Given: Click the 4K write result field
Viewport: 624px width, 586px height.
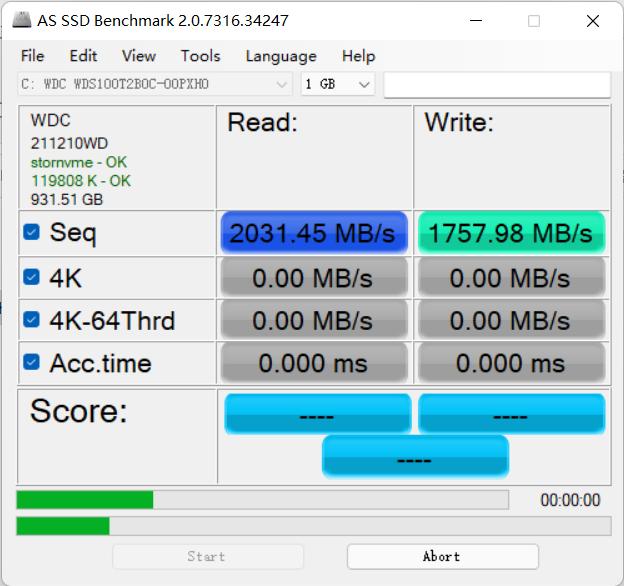Looking at the screenshot, I should pos(511,277).
